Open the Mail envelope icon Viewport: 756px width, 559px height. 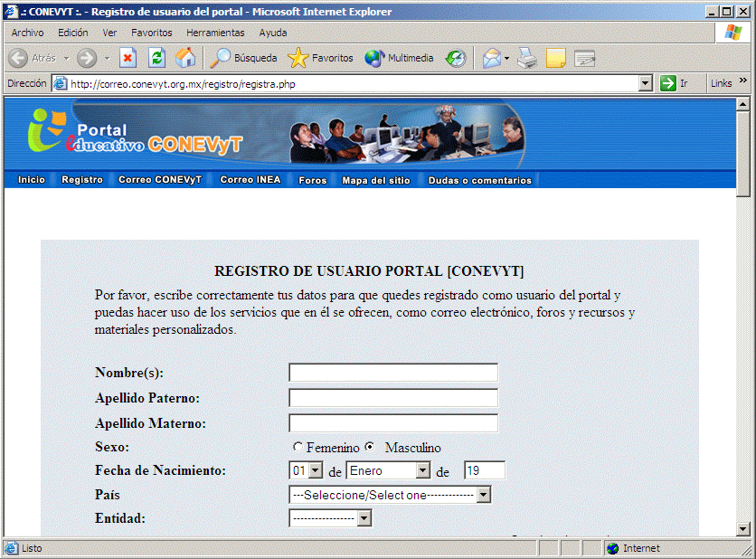pos(492,59)
